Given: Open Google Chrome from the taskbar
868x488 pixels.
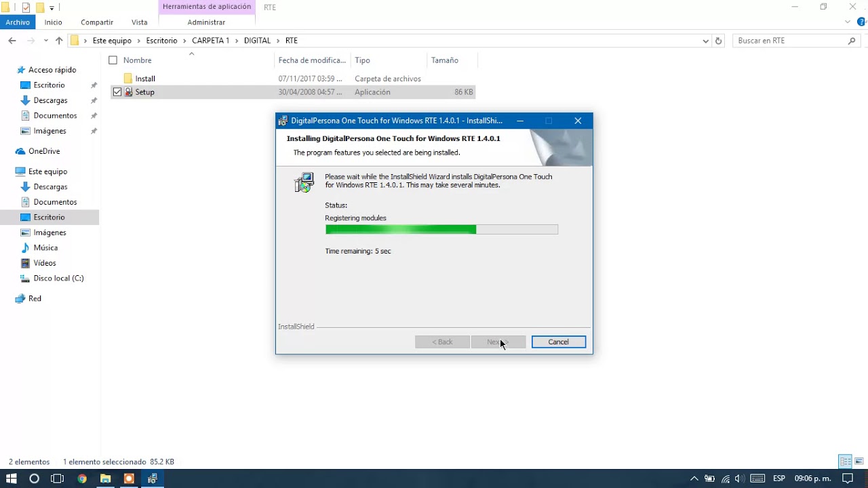Looking at the screenshot, I should (82, 479).
